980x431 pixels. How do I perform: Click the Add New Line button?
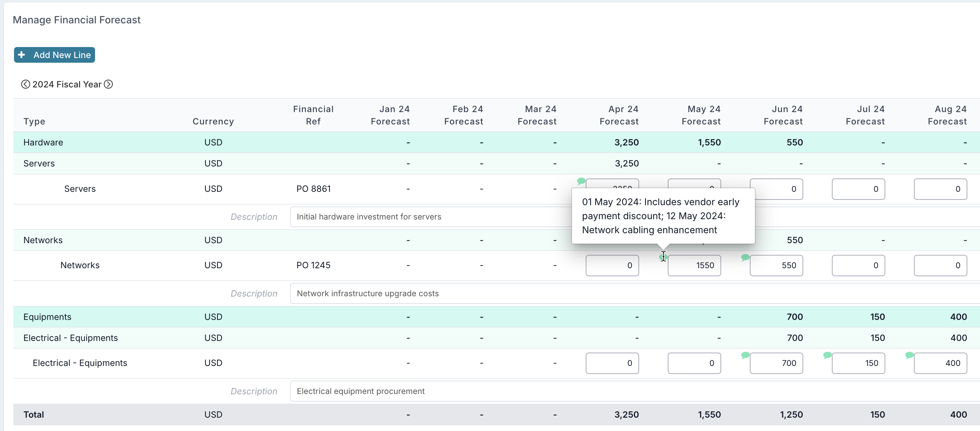tap(54, 55)
